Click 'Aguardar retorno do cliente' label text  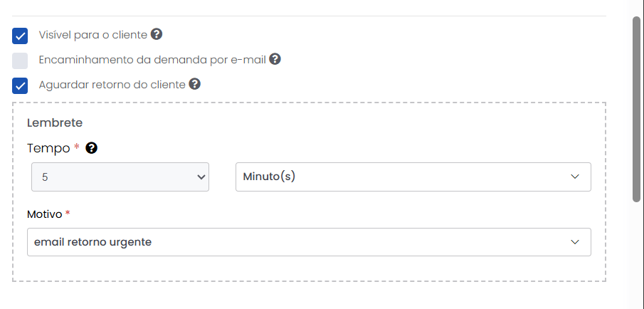click(x=112, y=85)
